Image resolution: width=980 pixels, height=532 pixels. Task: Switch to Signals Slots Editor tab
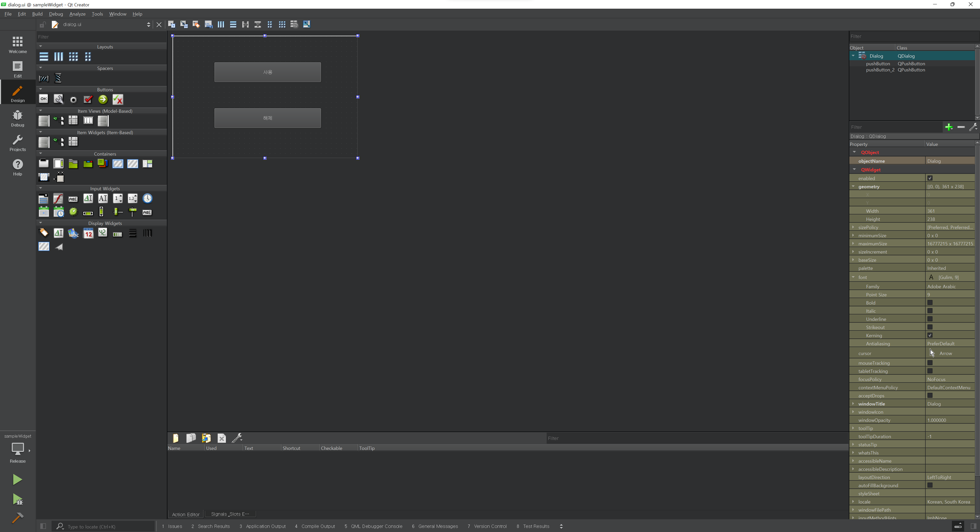[230, 514]
